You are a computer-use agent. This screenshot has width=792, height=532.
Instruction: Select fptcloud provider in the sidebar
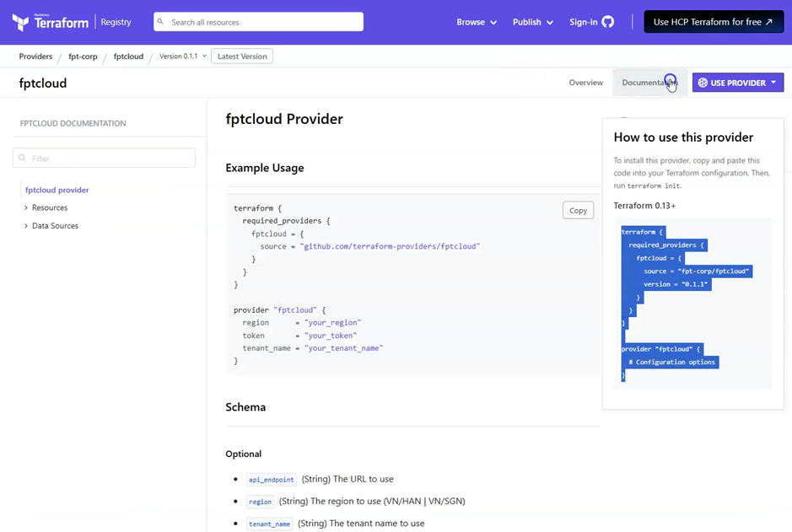tap(57, 191)
